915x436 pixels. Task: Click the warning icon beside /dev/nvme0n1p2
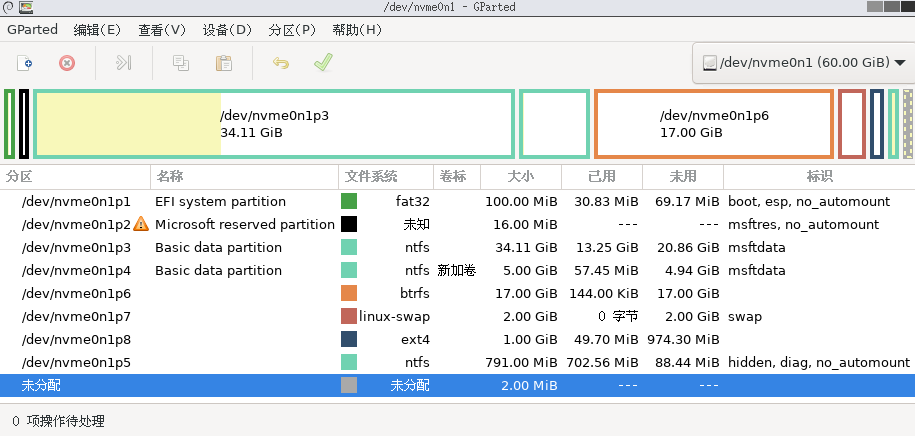pyautogui.click(x=141, y=224)
